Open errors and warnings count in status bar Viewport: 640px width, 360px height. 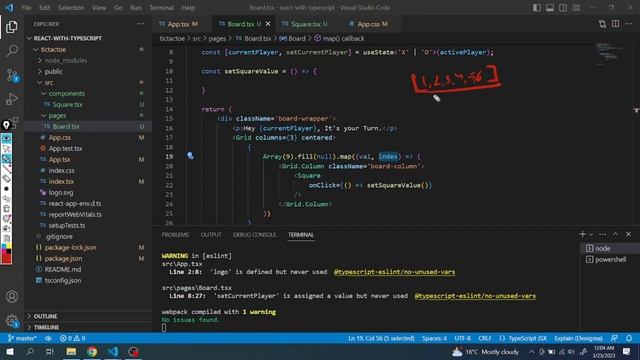[72, 338]
